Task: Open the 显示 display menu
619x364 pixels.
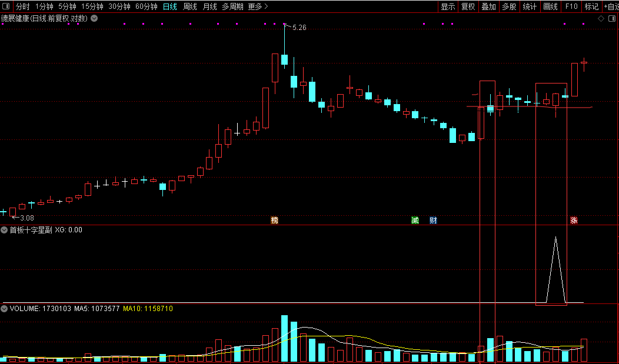Action: point(448,6)
